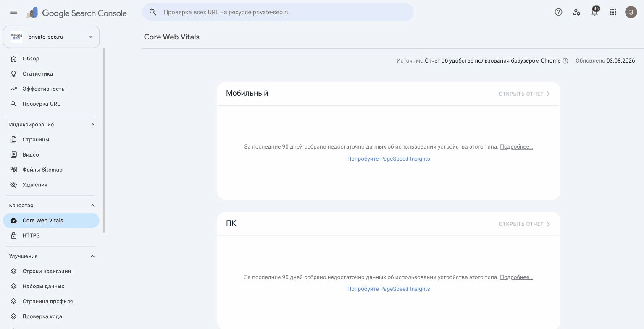Image resolution: width=644 pixels, height=329 pixels.
Task: Click the Core Web Vitals gauge icon
Action: (x=13, y=221)
